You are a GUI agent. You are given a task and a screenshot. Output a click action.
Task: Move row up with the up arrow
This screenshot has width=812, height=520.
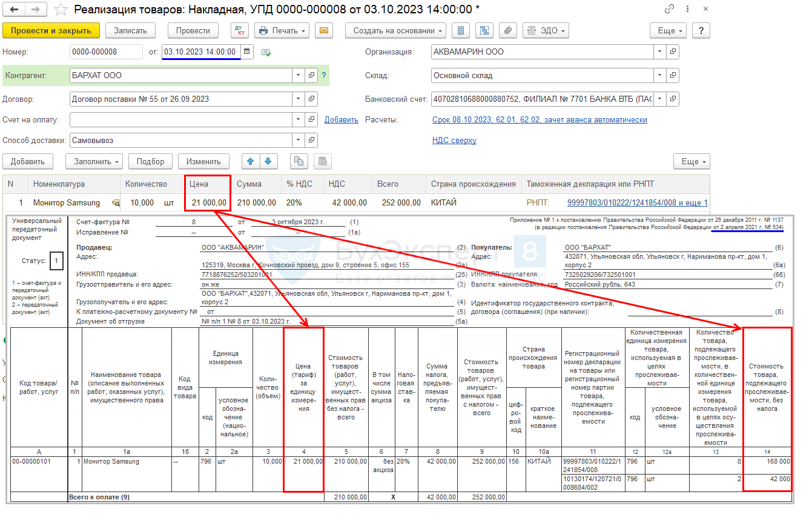[x=251, y=162]
